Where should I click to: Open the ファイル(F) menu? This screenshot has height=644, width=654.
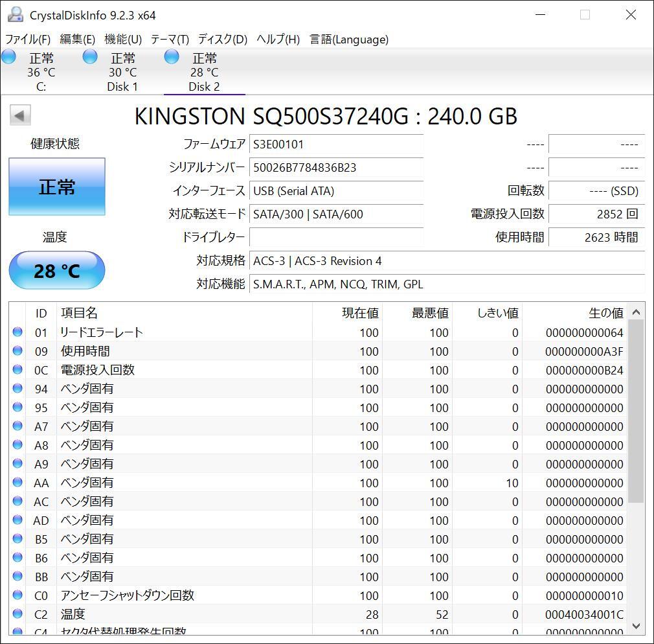28,40
